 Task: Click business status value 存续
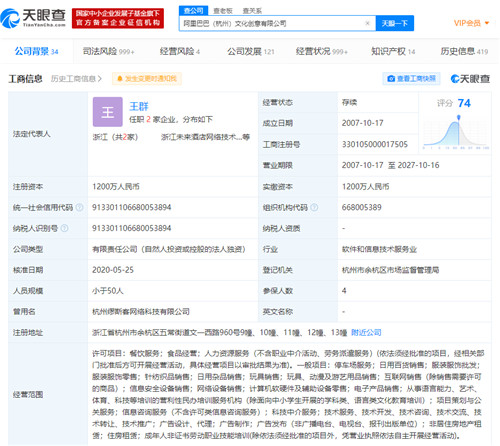[349, 102]
